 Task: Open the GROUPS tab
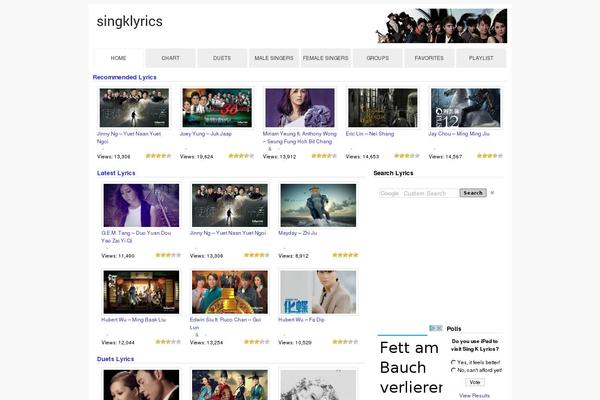[x=378, y=58]
